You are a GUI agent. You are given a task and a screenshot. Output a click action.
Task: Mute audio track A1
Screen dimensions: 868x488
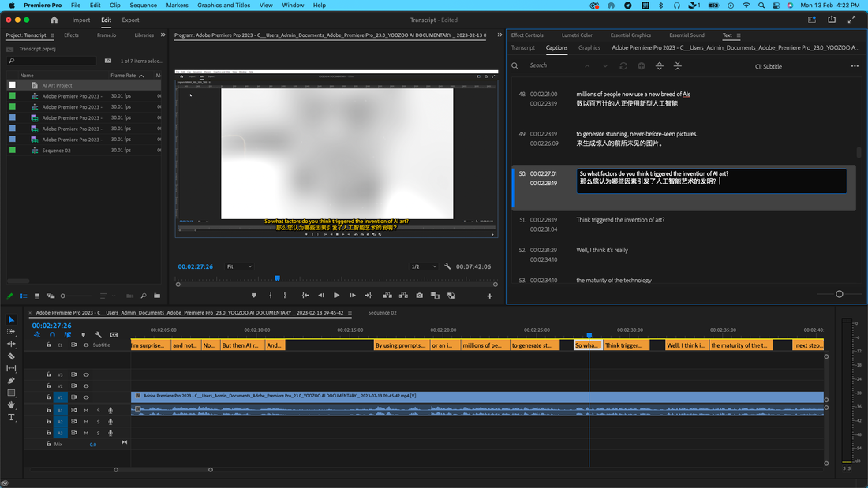86,411
